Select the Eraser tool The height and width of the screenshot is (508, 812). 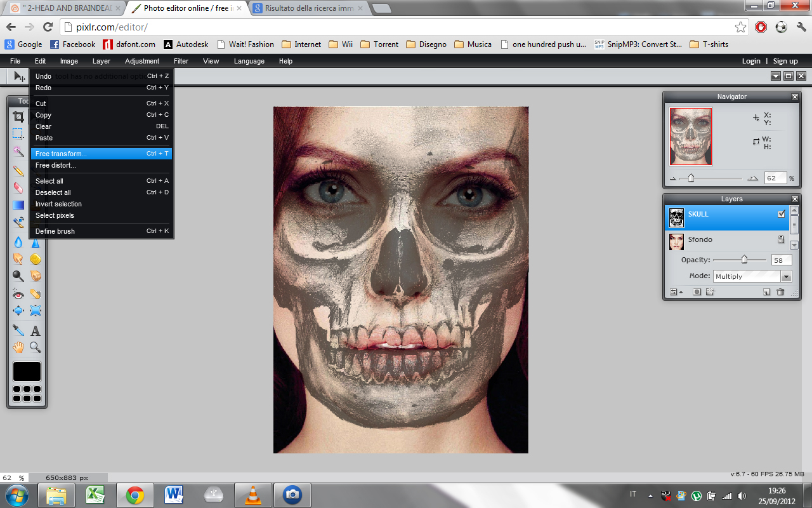click(18, 188)
